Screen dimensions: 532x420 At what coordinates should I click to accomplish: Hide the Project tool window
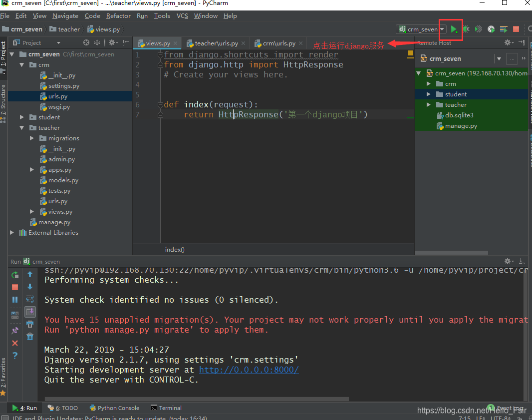(x=126, y=42)
